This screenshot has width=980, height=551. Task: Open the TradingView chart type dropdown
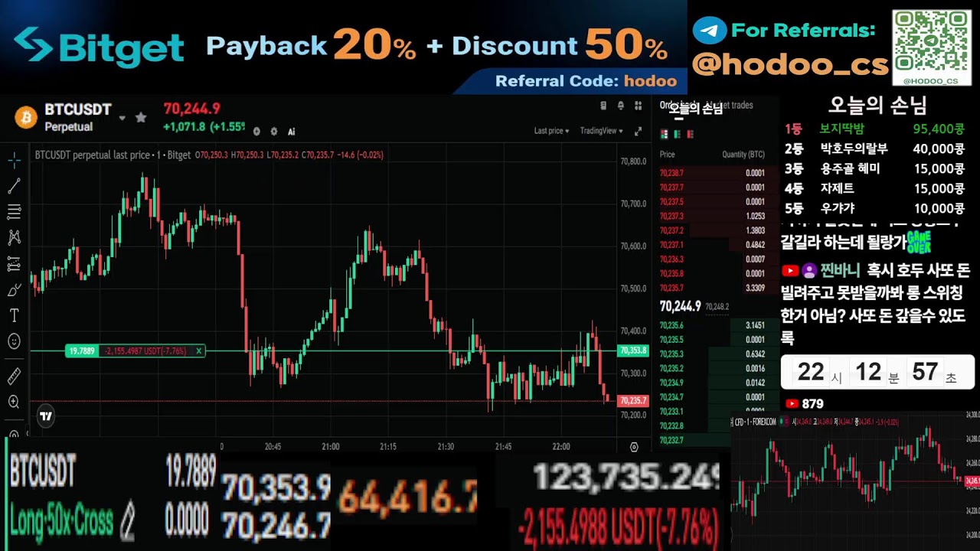click(x=601, y=131)
